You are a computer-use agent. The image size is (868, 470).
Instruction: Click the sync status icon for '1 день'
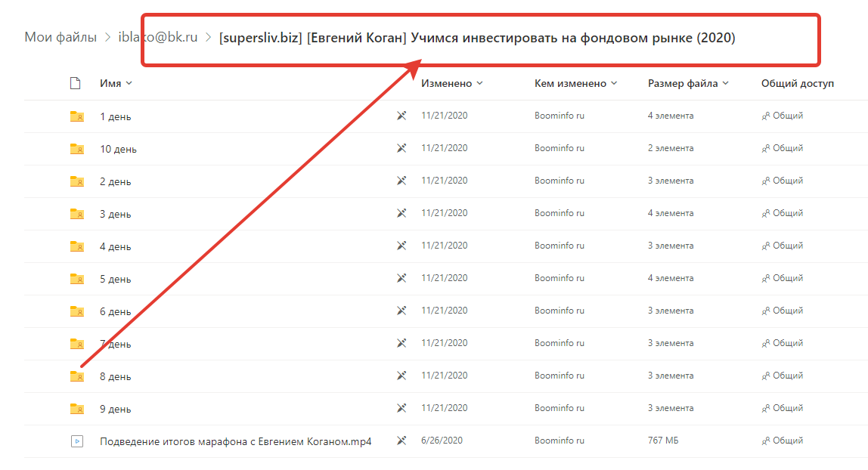tap(401, 116)
